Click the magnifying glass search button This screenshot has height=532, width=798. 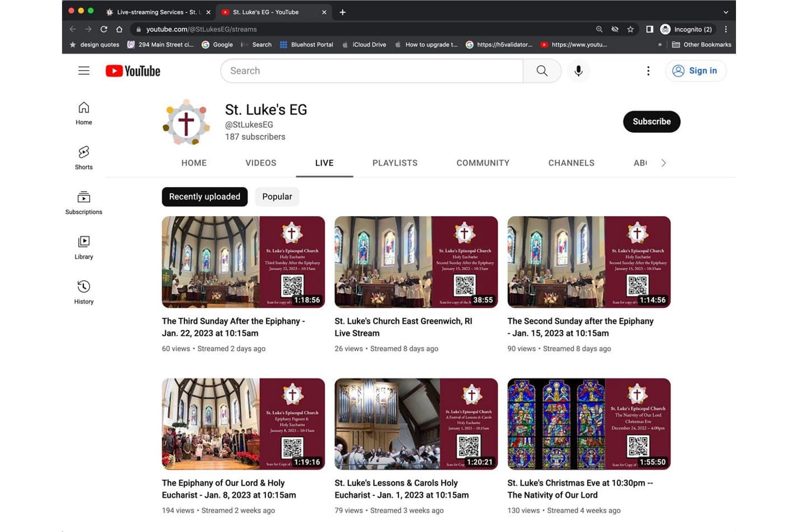point(542,71)
